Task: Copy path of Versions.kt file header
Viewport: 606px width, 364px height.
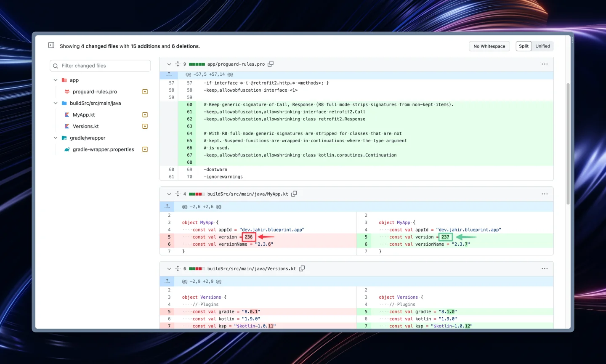Action: (x=302, y=268)
